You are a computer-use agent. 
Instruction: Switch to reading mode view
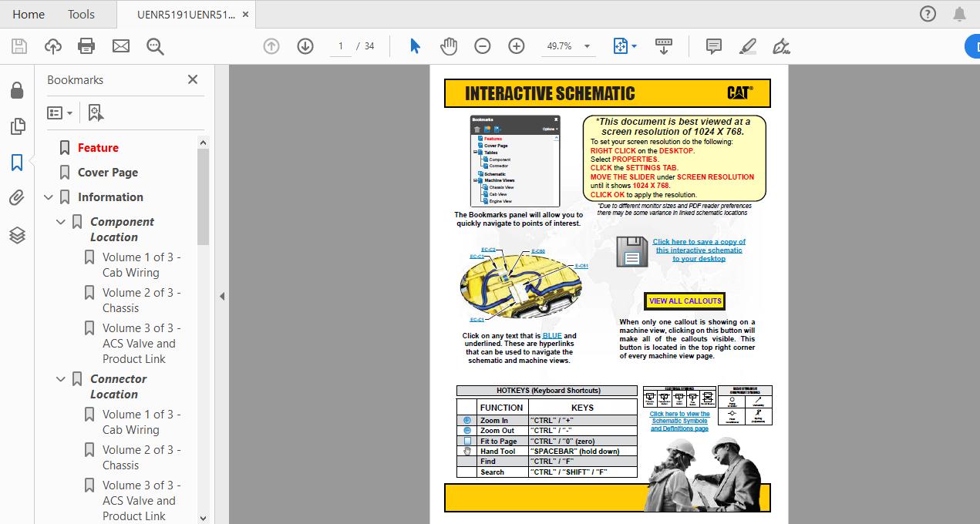tap(663, 45)
